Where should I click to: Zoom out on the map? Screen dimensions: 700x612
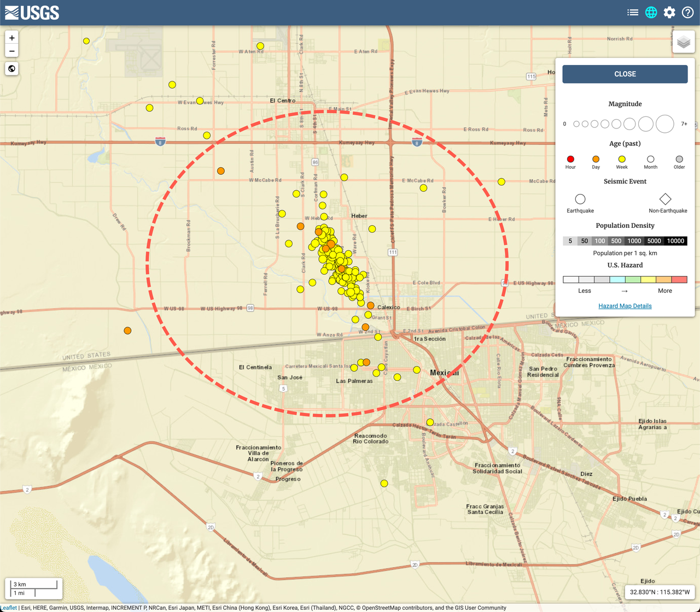pyautogui.click(x=12, y=51)
